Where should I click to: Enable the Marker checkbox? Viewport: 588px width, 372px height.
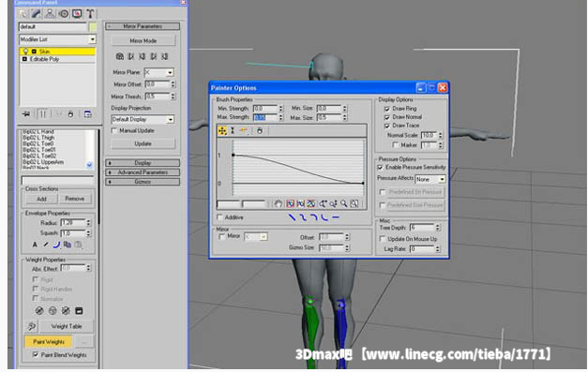tap(395, 144)
